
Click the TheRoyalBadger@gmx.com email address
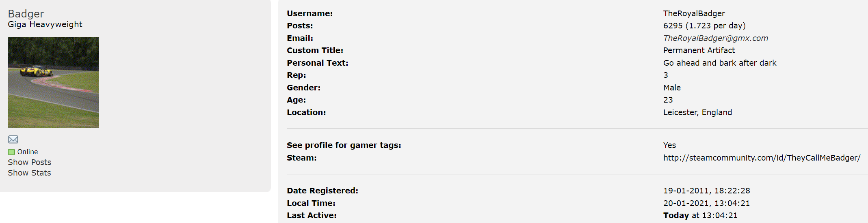[x=715, y=38]
